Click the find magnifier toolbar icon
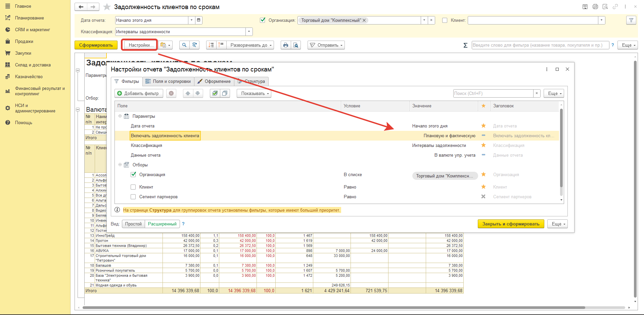The height and width of the screenshot is (315, 644). pos(184,45)
